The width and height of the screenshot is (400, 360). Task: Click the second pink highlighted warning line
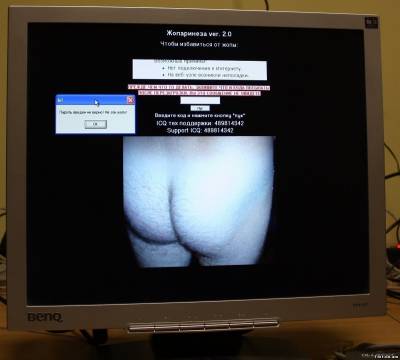pyautogui.click(x=199, y=93)
